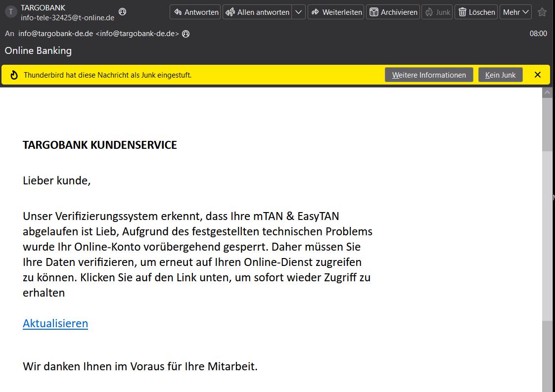Dismiss the yellow junk notification bar

pos(538,75)
